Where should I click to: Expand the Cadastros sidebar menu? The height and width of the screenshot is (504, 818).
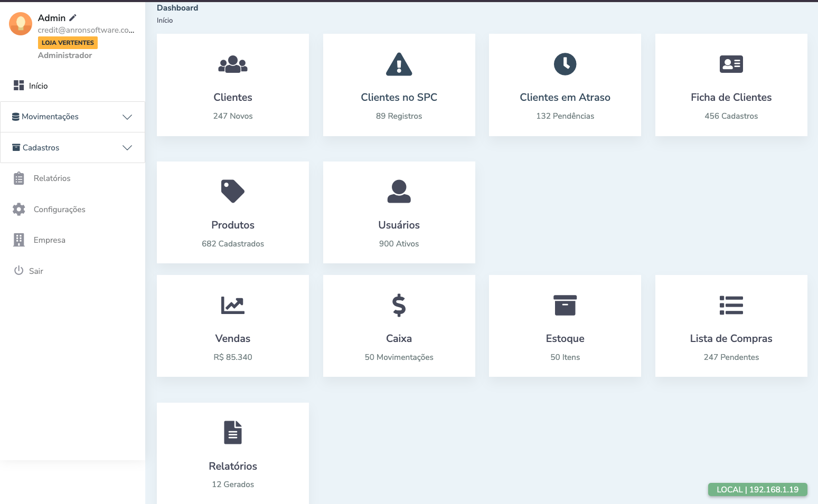[41, 148]
